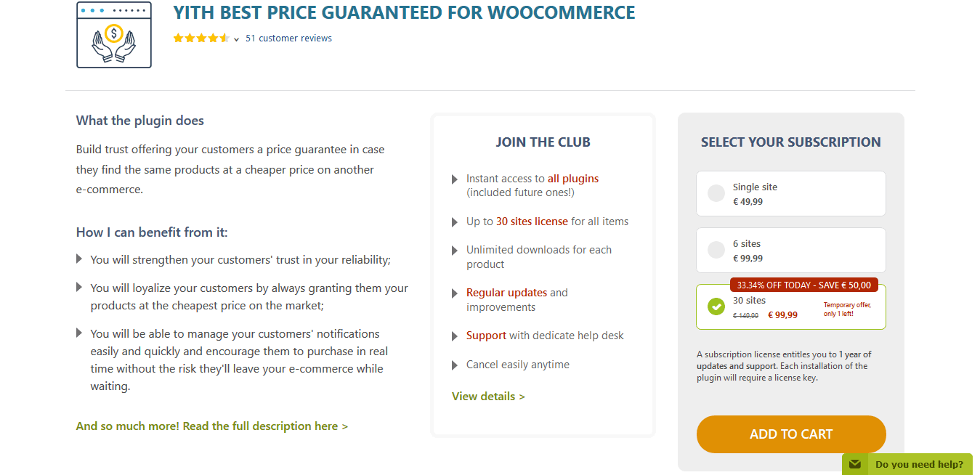Click arrow bullet beside strengthen customers' trust
This screenshot has height=475, width=980.
(79, 259)
